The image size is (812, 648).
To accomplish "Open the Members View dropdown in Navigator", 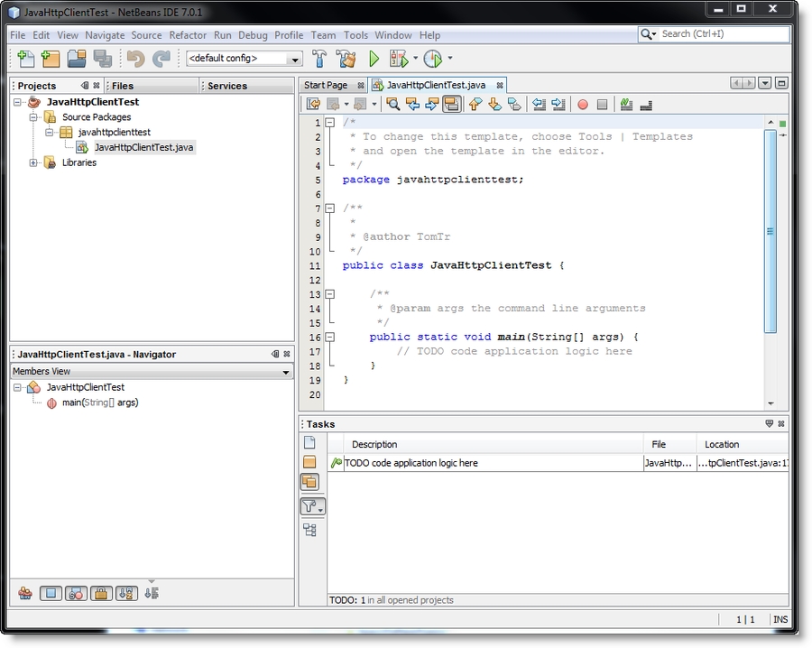I will pyautogui.click(x=152, y=371).
